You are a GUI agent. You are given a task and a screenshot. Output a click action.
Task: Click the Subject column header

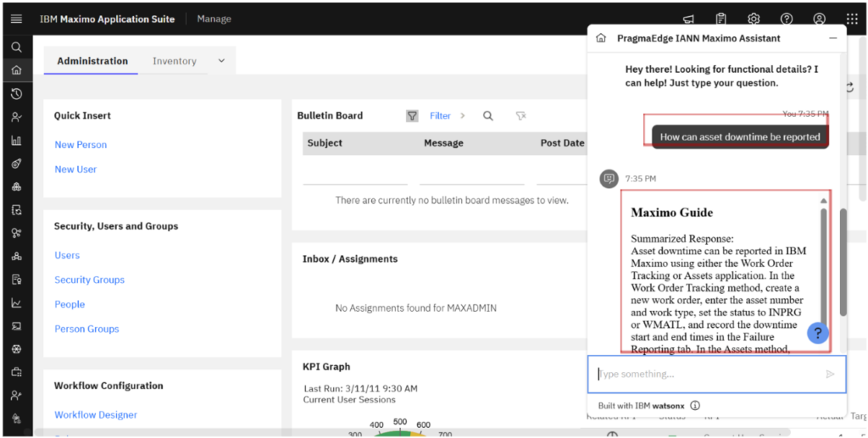coord(325,142)
